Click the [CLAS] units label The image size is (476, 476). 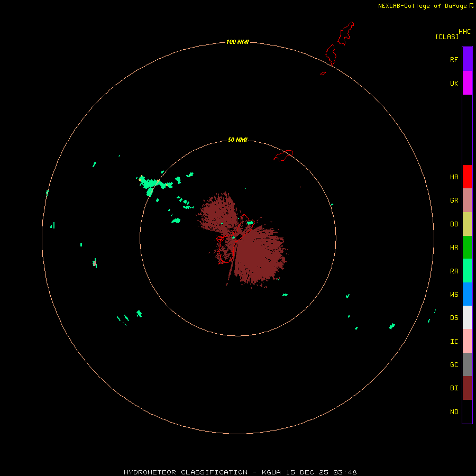point(447,36)
